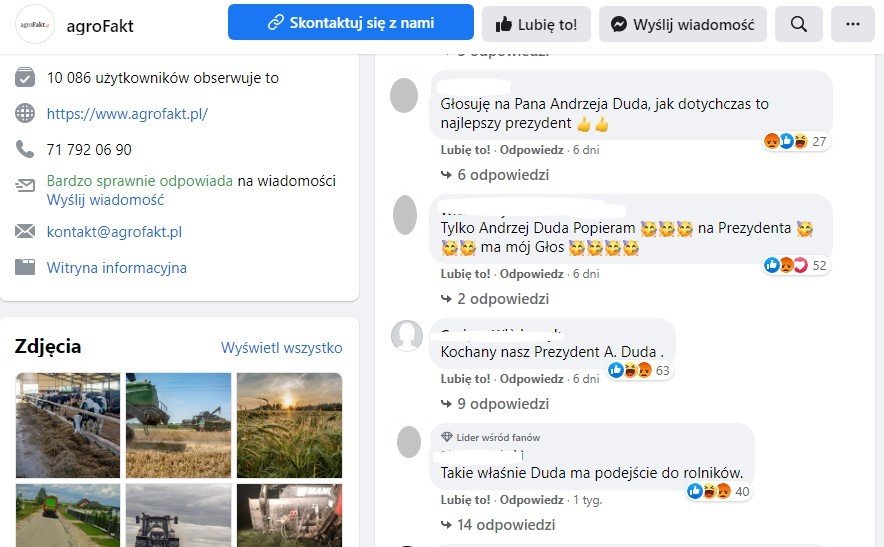Open the cows in barn photo thumbnail
The image size is (884, 547).
point(68,425)
